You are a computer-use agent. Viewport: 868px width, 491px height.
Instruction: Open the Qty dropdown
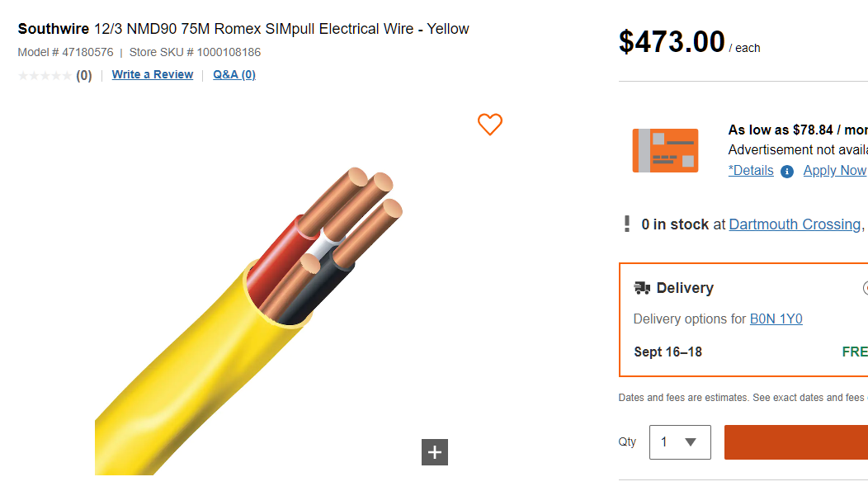tap(680, 442)
